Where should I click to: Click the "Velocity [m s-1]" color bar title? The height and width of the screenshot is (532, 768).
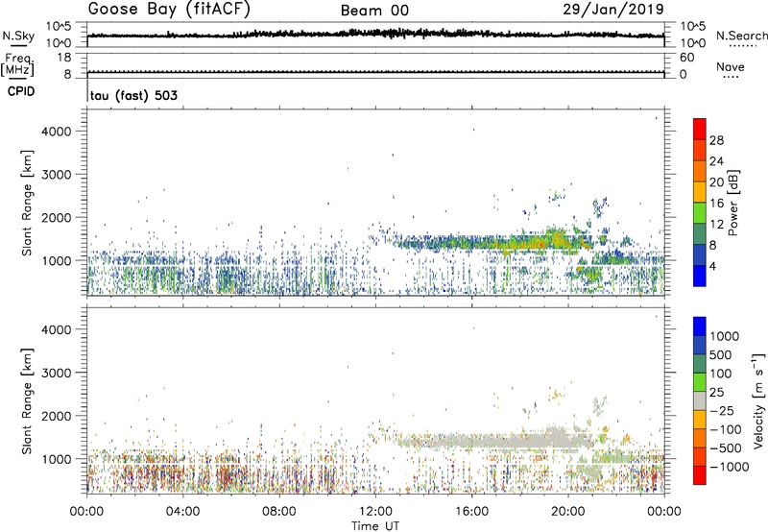758,400
